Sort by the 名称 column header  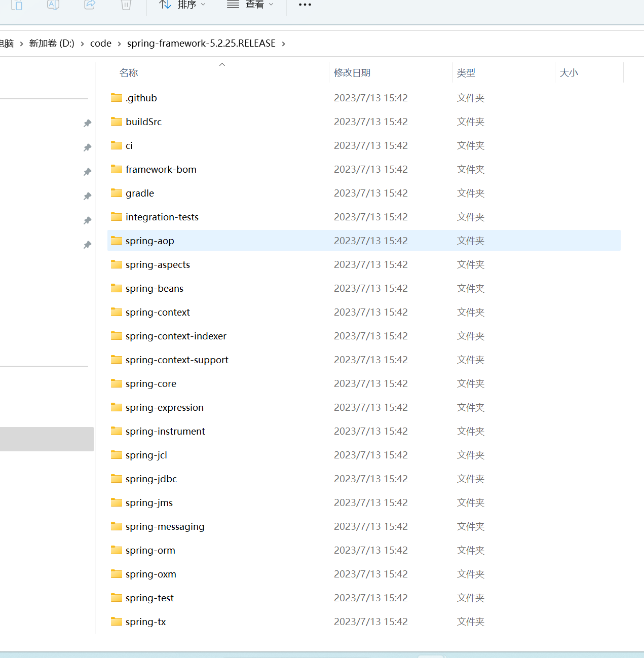coord(129,73)
